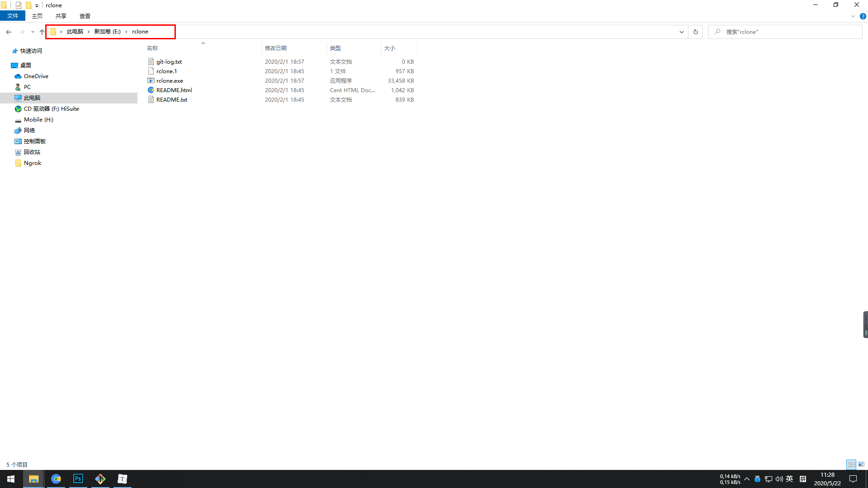Open Photoshop from the taskbar
Viewport: 868px width, 488px height.
click(78, 479)
